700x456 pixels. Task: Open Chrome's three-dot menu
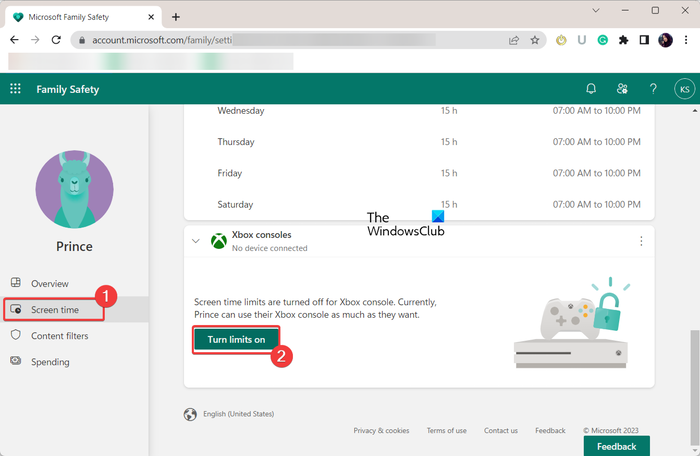pyautogui.click(x=686, y=40)
